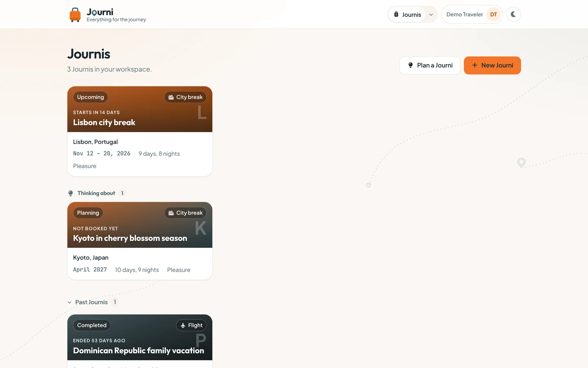The width and height of the screenshot is (588, 368).
Task: Toggle dark mode with the moon icon
Action: 513,14
